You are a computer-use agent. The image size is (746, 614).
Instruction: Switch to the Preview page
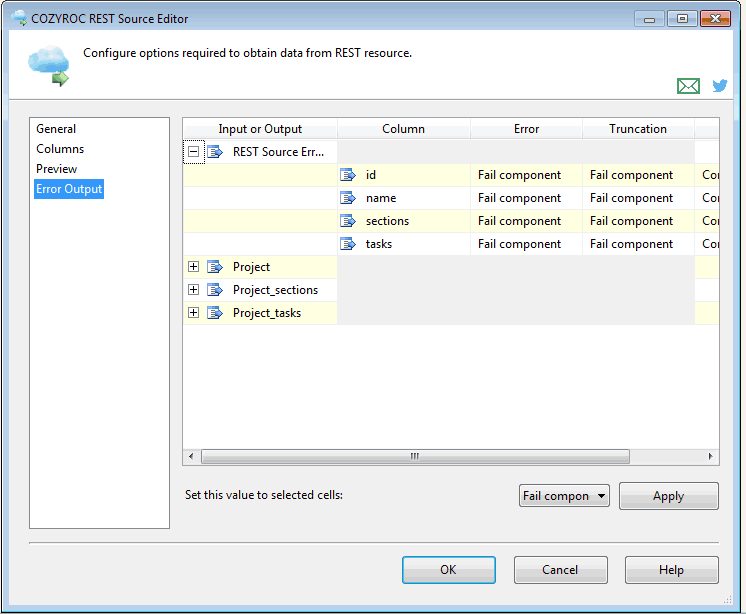(x=56, y=169)
